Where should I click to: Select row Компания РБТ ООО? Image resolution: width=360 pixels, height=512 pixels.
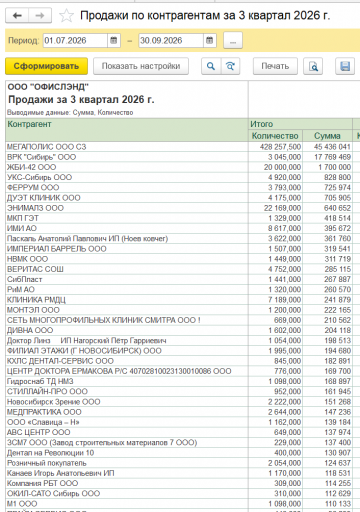click(127, 483)
